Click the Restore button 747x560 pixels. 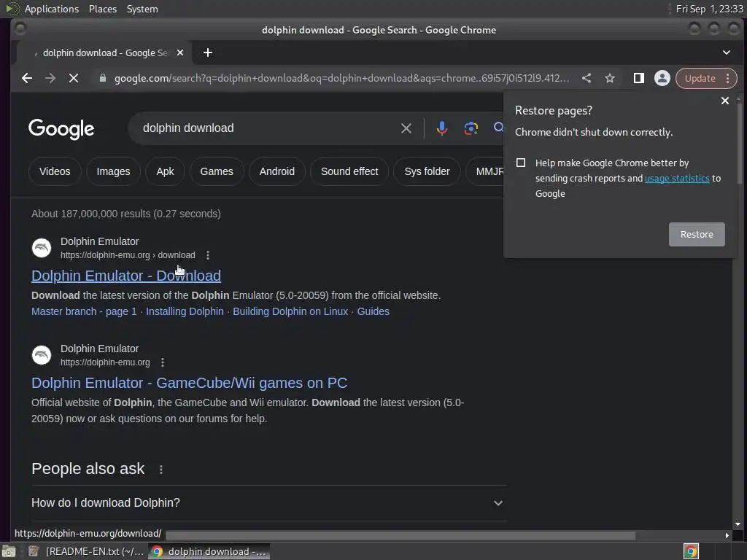point(697,234)
